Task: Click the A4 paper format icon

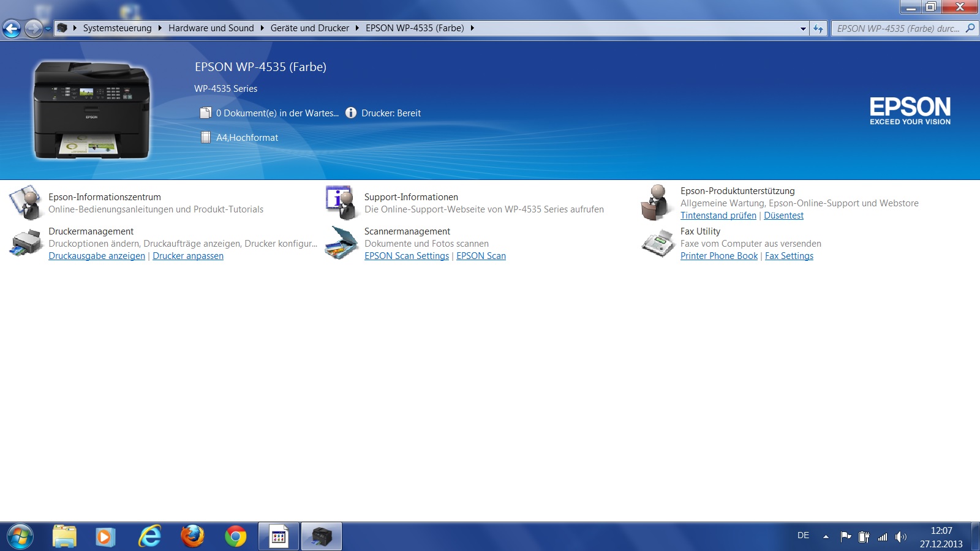Action: 206,137
